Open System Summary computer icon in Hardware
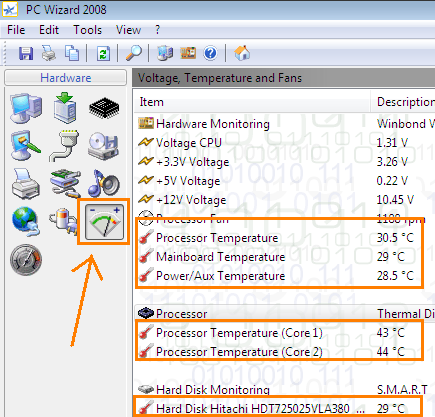 26,108
